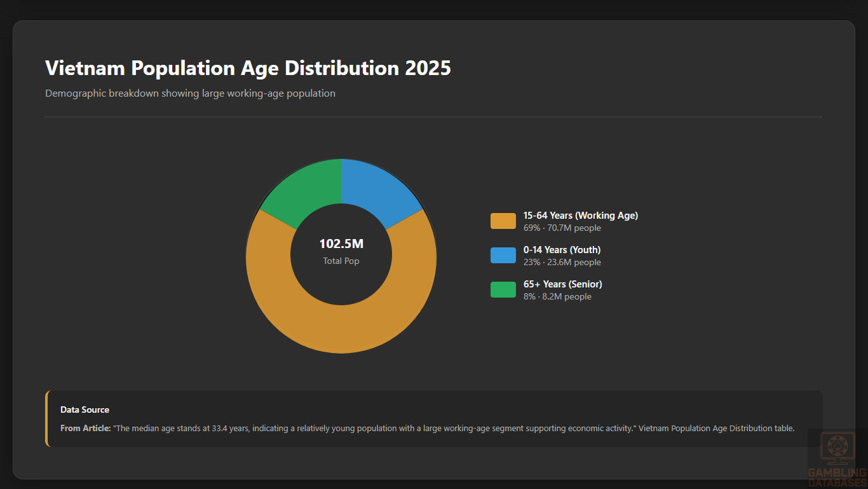
Task: Click the Gambling Databases logo icon
Action: point(837,448)
